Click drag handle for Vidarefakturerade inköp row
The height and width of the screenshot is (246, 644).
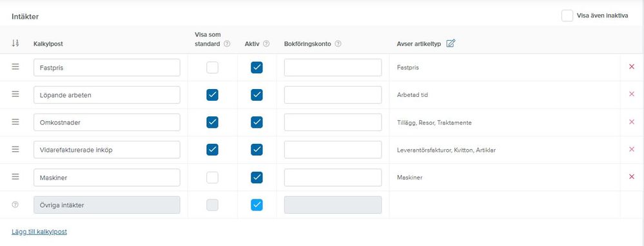tap(15, 150)
